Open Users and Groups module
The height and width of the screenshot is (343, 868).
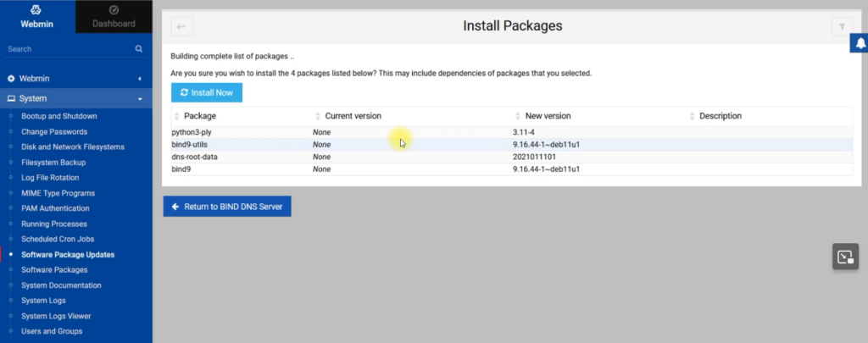click(x=52, y=331)
